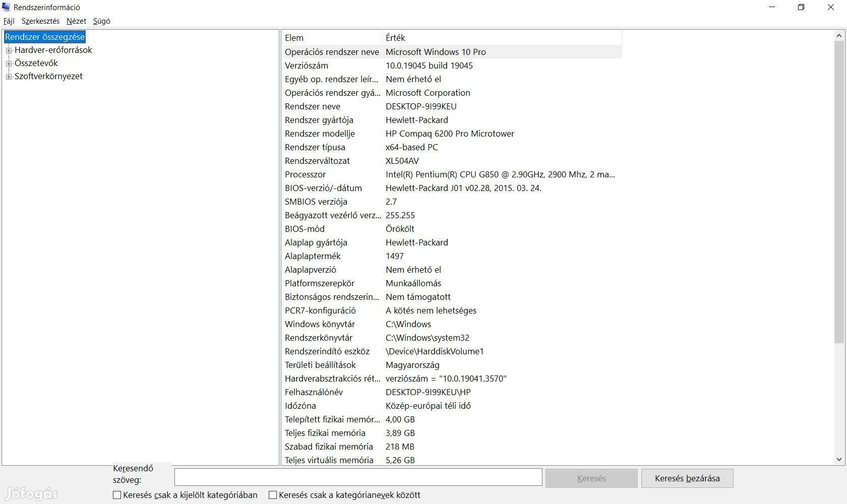Click the Keresés button

click(x=591, y=478)
